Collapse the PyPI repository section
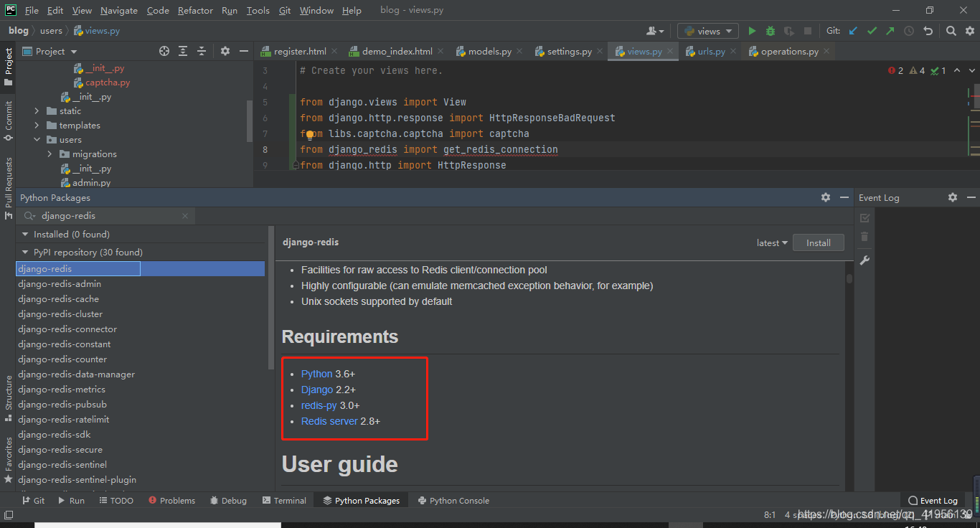The height and width of the screenshot is (528, 980). pyautogui.click(x=25, y=253)
